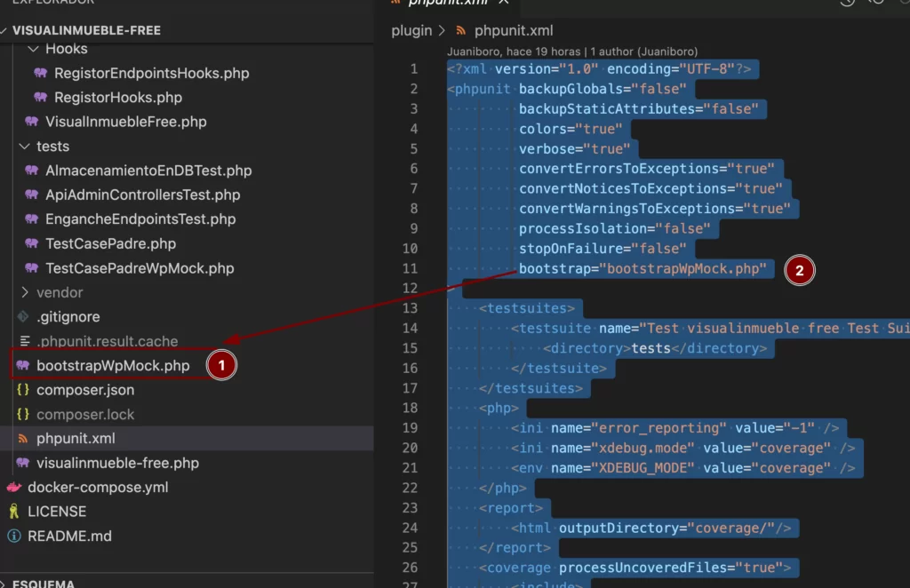Click PHP icon of AlmacenamientoEnDBTest.php

pos(31,170)
